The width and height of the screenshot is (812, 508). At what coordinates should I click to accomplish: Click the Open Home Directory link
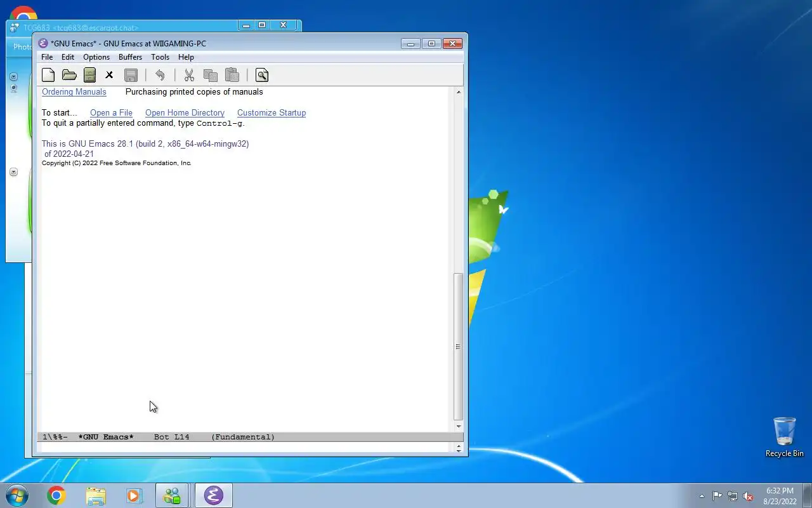[185, 113]
